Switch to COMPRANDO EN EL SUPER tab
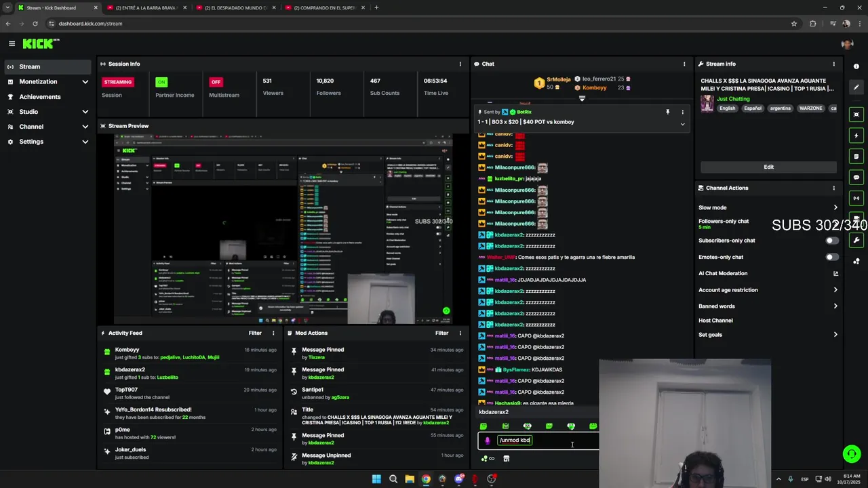868x488 pixels. point(325,7)
